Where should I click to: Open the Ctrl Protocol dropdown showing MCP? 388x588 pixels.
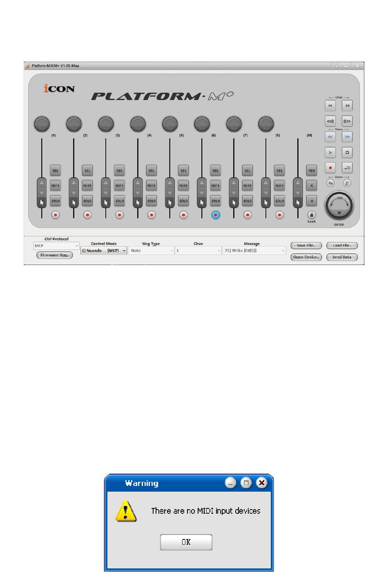point(56,246)
